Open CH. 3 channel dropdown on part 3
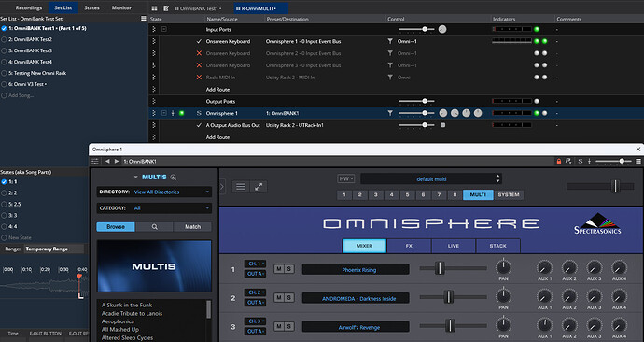The image size is (644, 342). (x=255, y=321)
